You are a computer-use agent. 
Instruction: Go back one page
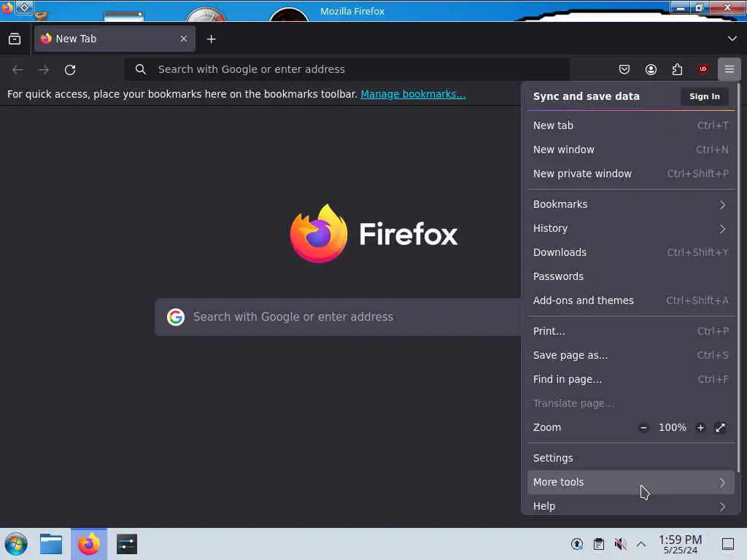point(18,69)
